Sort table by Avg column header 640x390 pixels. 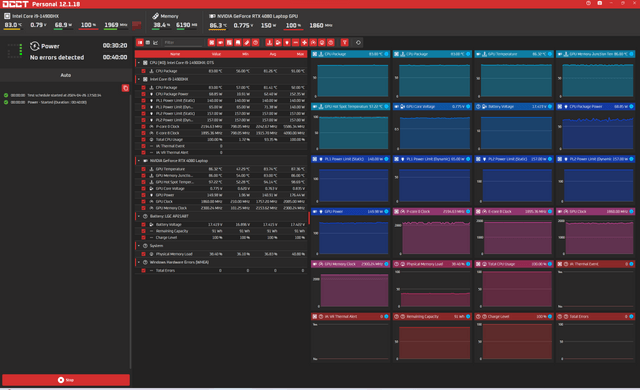tap(273, 54)
